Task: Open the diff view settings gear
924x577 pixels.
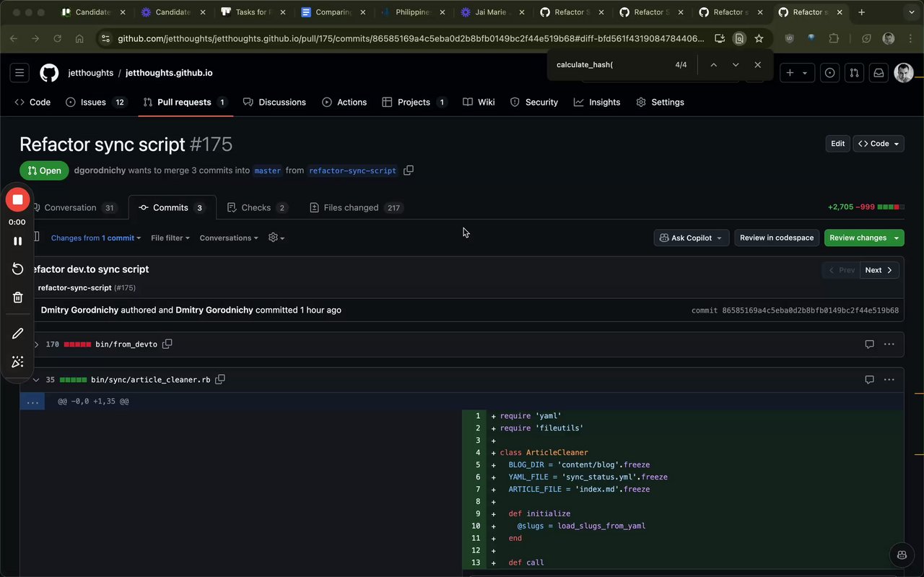Action: 276,238
